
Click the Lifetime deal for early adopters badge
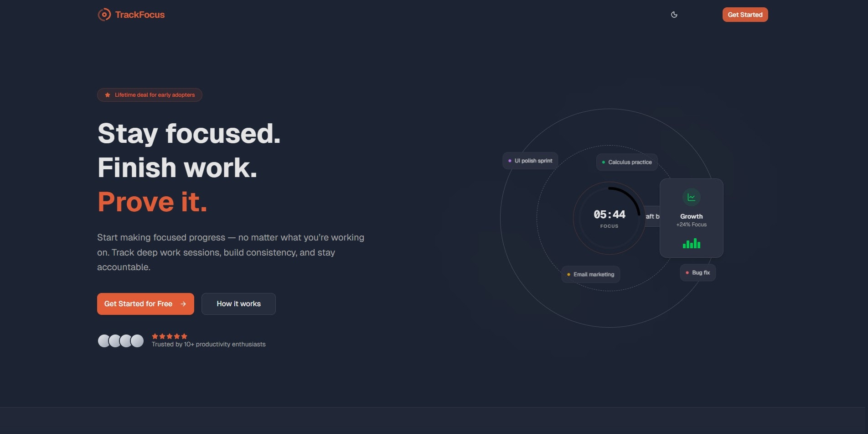pyautogui.click(x=150, y=94)
